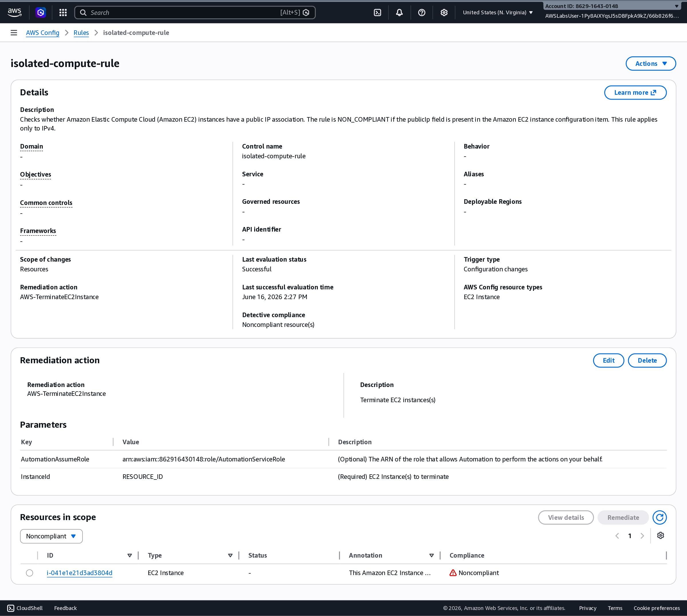Launch CloudShell from the top bar icon
The width and height of the screenshot is (687, 616).
pos(377,13)
